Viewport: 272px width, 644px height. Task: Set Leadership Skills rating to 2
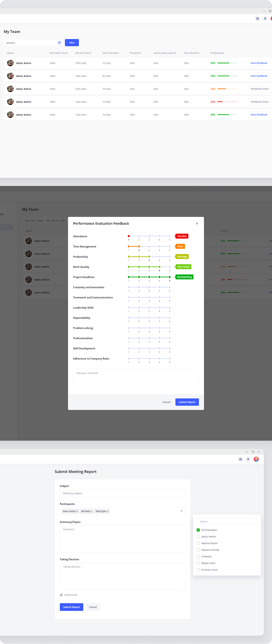139,308
